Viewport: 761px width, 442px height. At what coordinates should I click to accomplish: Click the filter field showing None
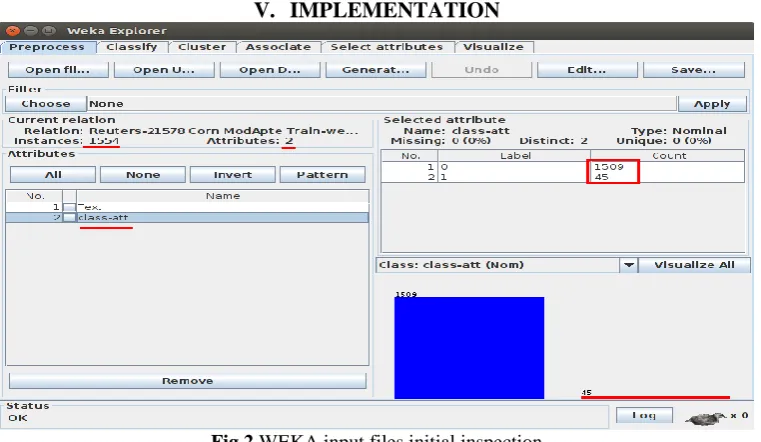pyautogui.click(x=381, y=104)
